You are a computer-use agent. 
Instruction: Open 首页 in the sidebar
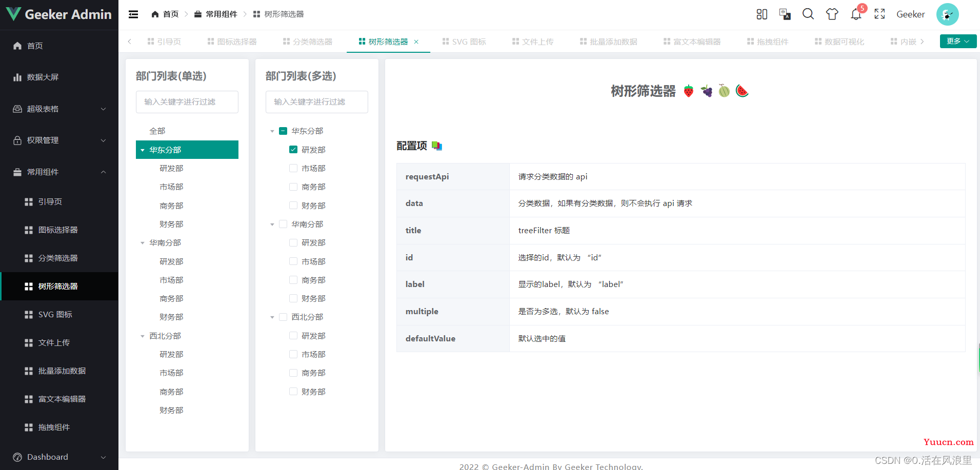click(x=59, y=46)
